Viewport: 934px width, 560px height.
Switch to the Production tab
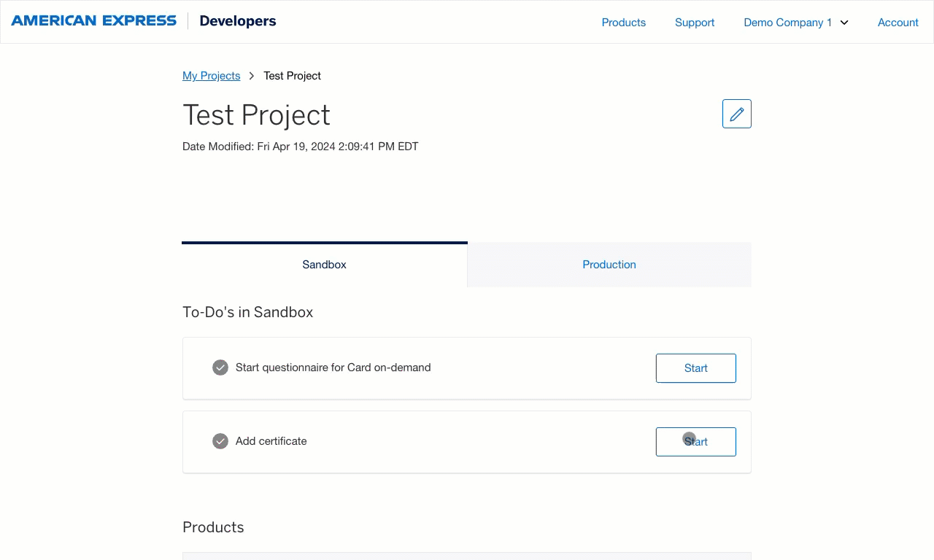(609, 264)
